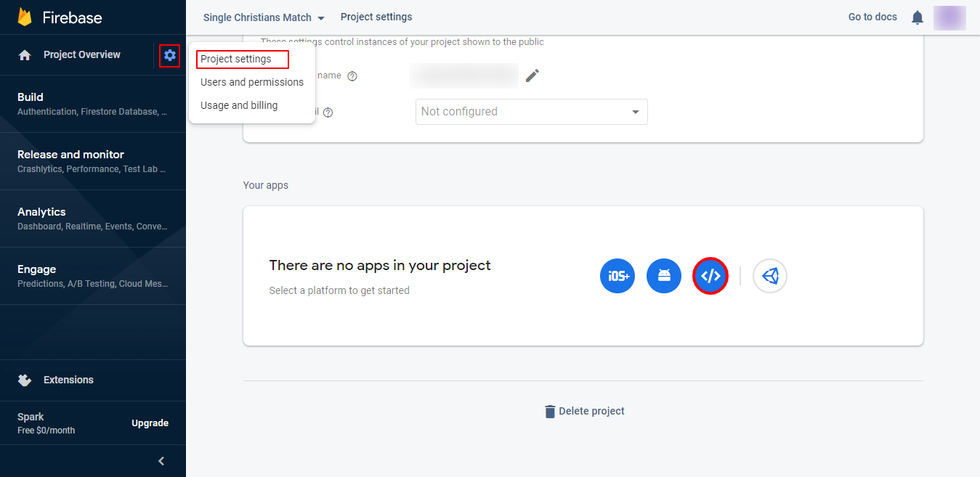The height and width of the screenshot is (477, 980).
Task: Expand the Engage section
Action: pyautogui.click(x=93, y=276)
